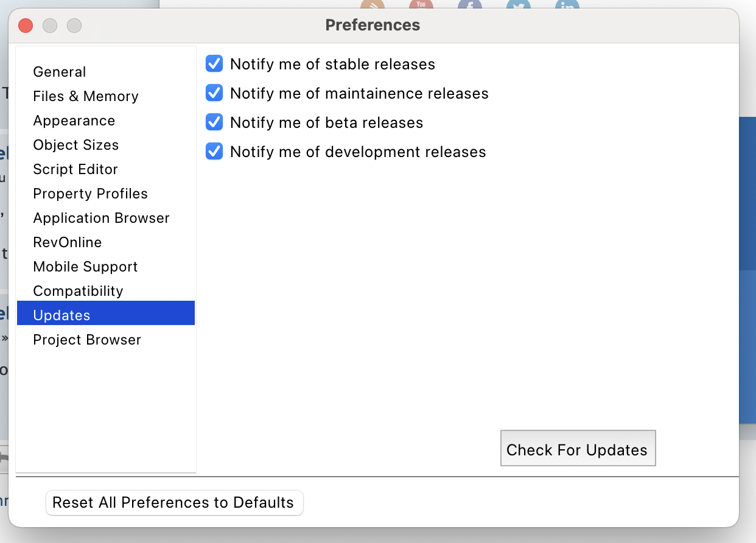Toggle development releases notification checkbox
The height and width of the screenshot is (543, 756).
pos(214,152)
